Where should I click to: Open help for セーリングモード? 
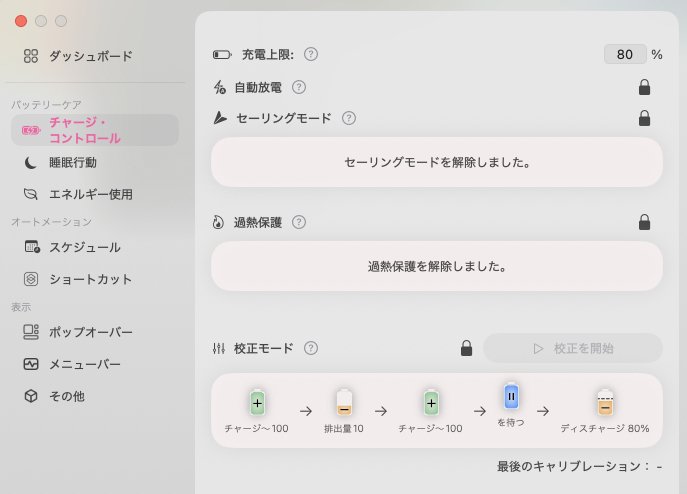pos(349,118)
